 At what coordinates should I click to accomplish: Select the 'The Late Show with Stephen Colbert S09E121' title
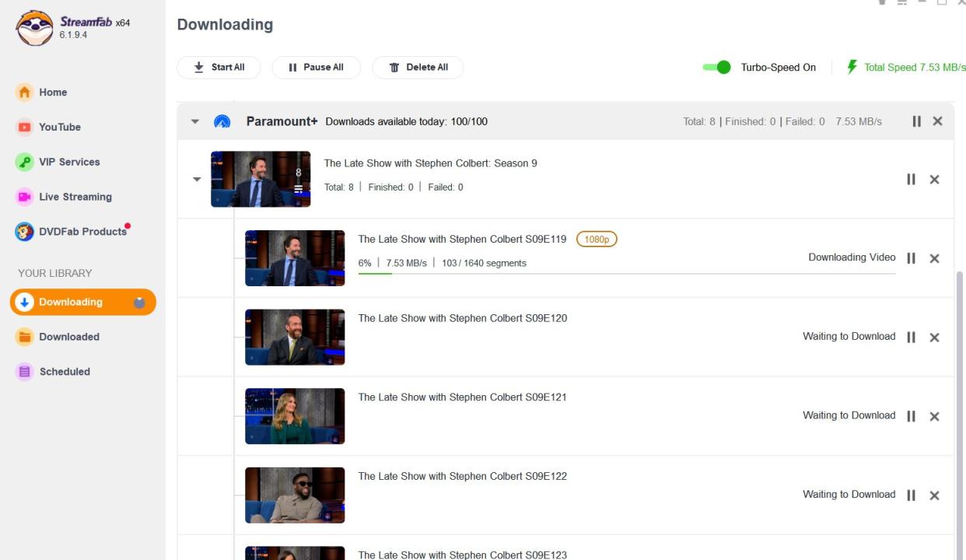[463, 397]
